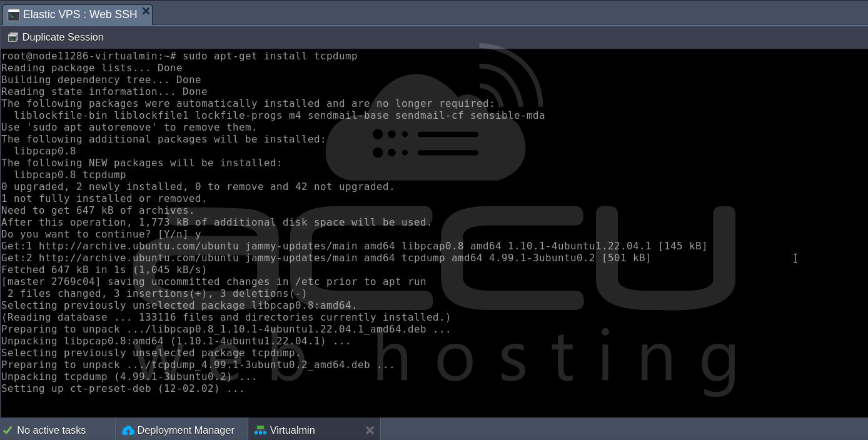Click the Get:2 archive.ubuntu.com tcpdump line
Image resolution: width=868 pixels, height=440 pixels.
tap(326, 258)
